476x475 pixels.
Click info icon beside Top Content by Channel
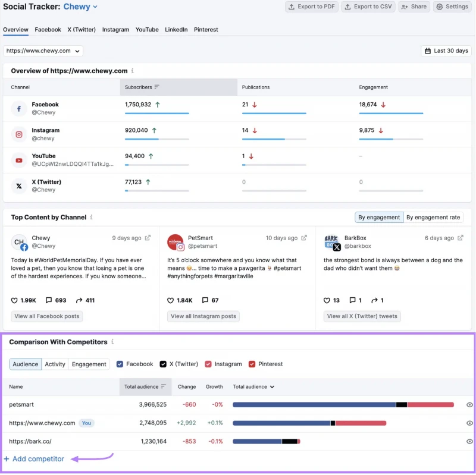[92, 217]
